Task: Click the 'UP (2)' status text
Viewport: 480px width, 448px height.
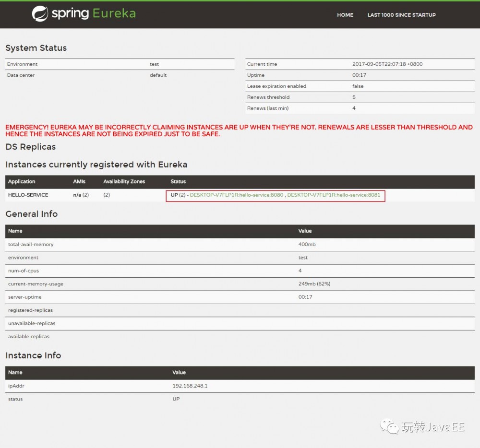Action: click(178, 195)
